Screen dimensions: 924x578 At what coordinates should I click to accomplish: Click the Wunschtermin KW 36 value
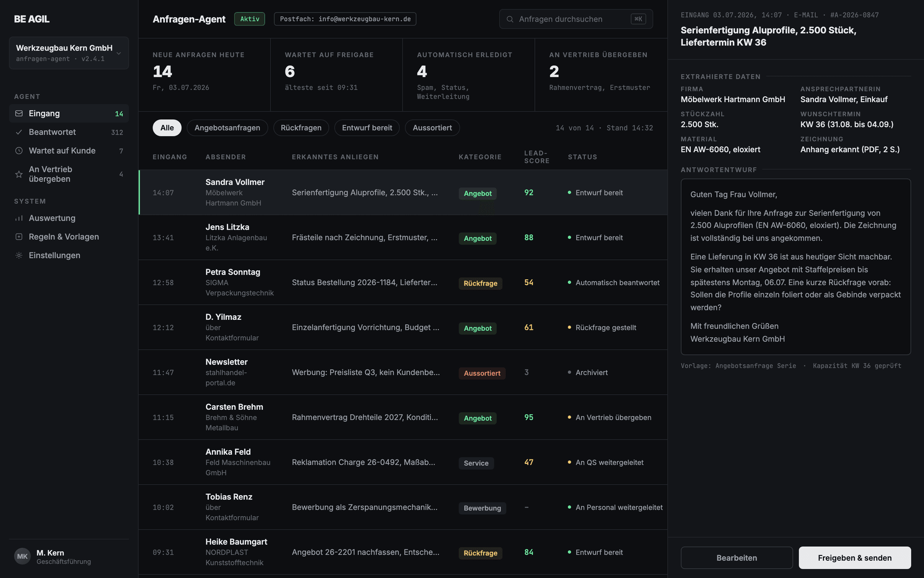click(847, 124)
